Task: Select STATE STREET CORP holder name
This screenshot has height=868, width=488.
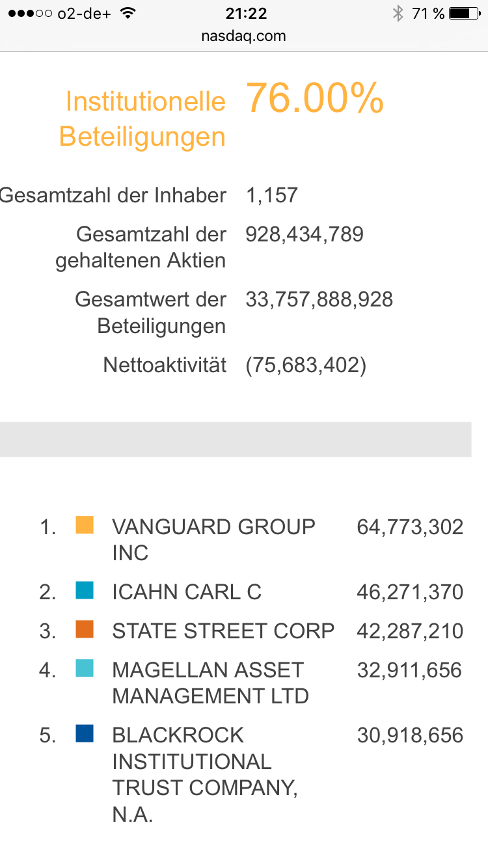Action: (x=223, y=631)
